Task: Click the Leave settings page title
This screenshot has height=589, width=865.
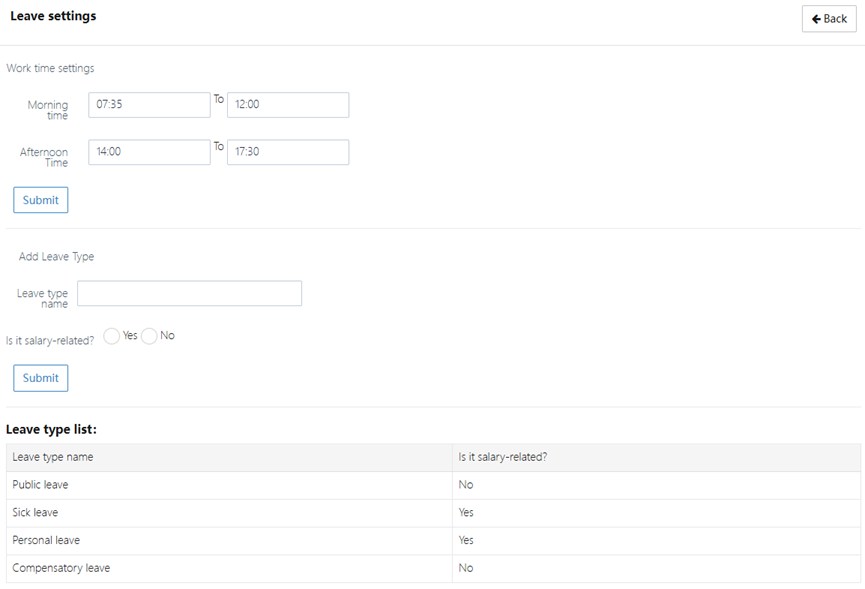Action: [x=53, y=17]
